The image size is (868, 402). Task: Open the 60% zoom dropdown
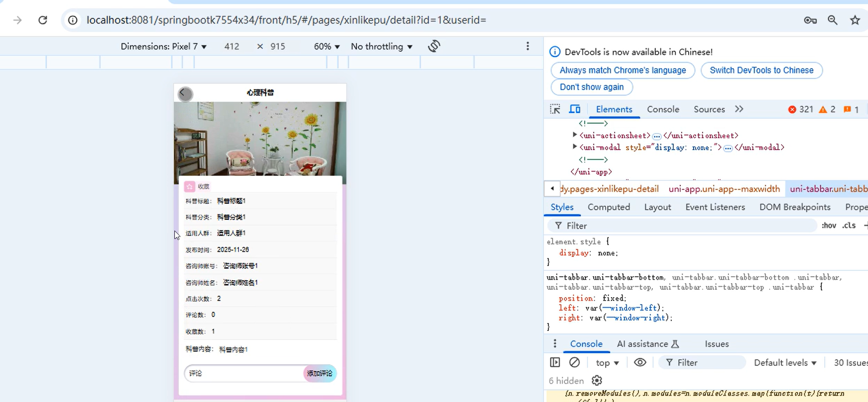point(326,46)
